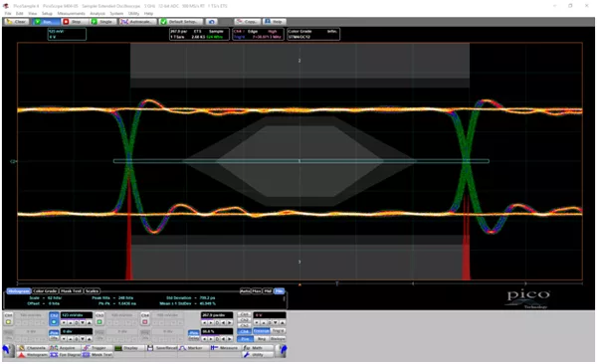Open the Eye Diagram menu button
Screen dimensions: 597x364
tap(65, 354)
